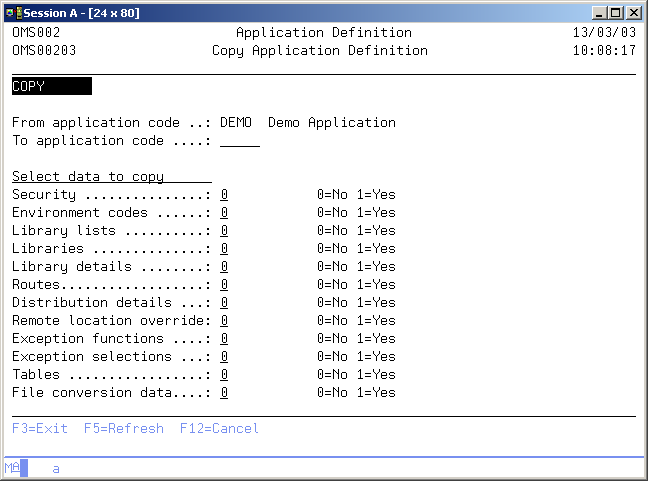648x481 pixels.
Task: Click the Environment codes value field
Action: coord(224,213)
